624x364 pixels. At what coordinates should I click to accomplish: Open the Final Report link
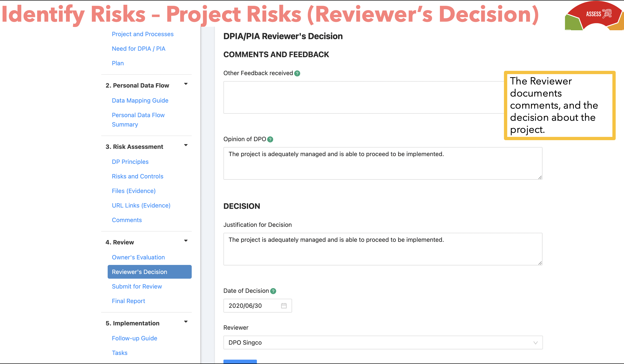pyautogui.click(x=128, y=301)
